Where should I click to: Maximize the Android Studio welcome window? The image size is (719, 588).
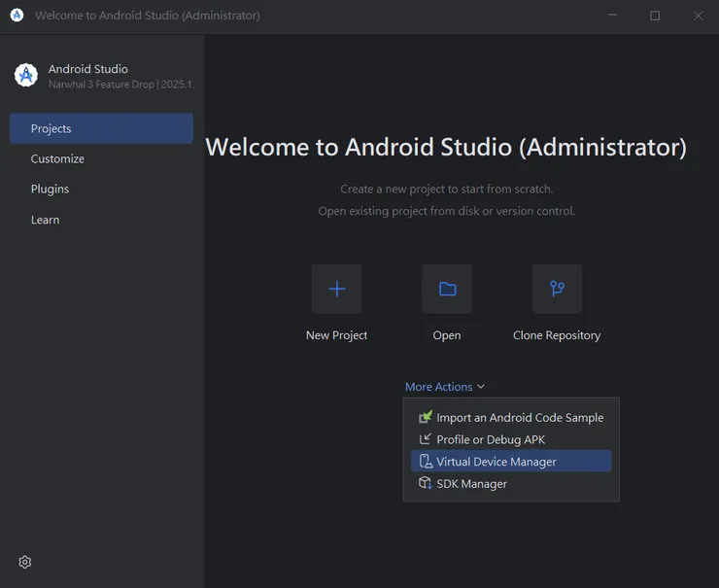655,16
